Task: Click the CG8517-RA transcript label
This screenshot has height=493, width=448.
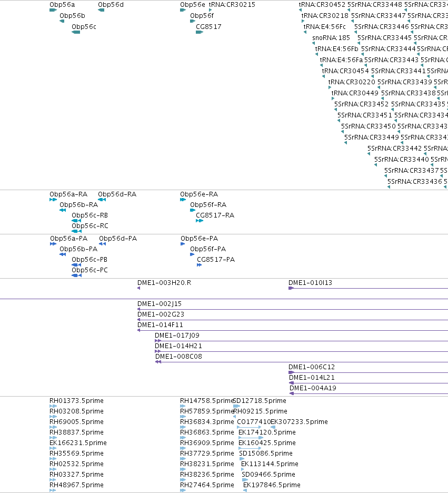Action: [x=215, y=215]
